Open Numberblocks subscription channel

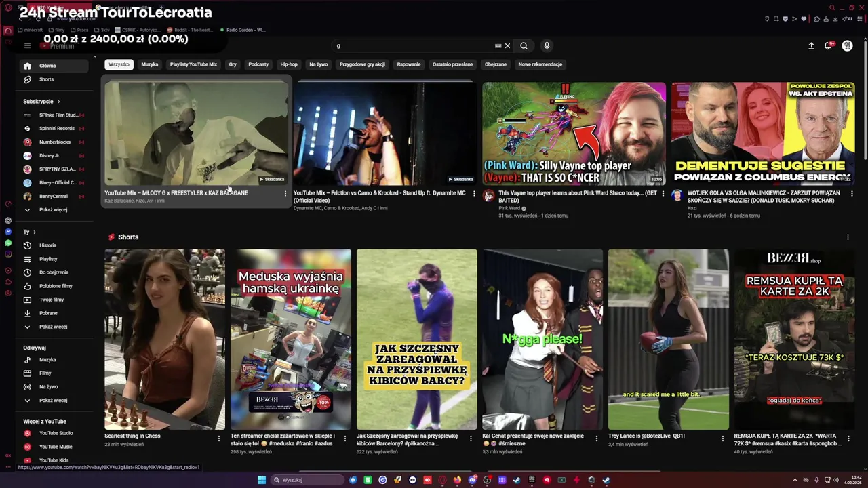[54, 142]
